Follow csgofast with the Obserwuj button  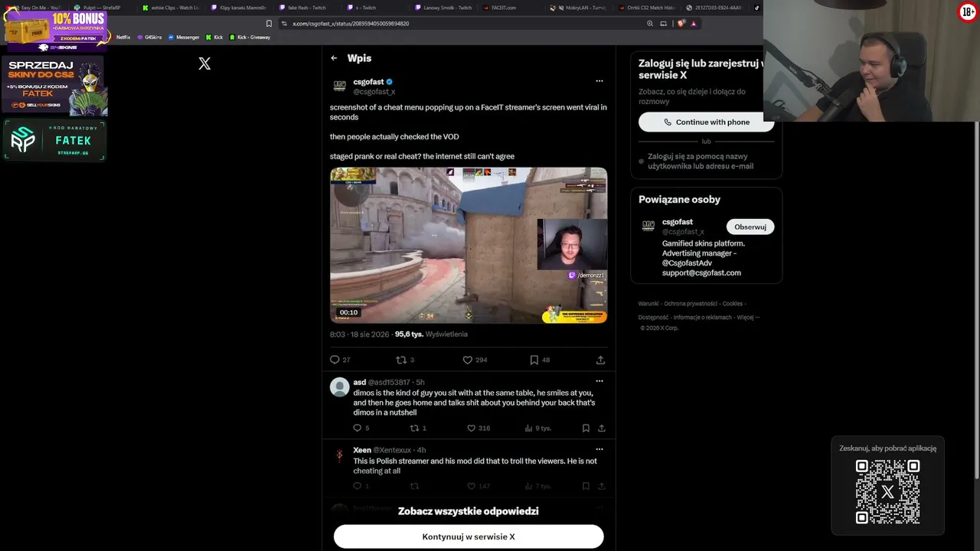click(x=750, y=227)
